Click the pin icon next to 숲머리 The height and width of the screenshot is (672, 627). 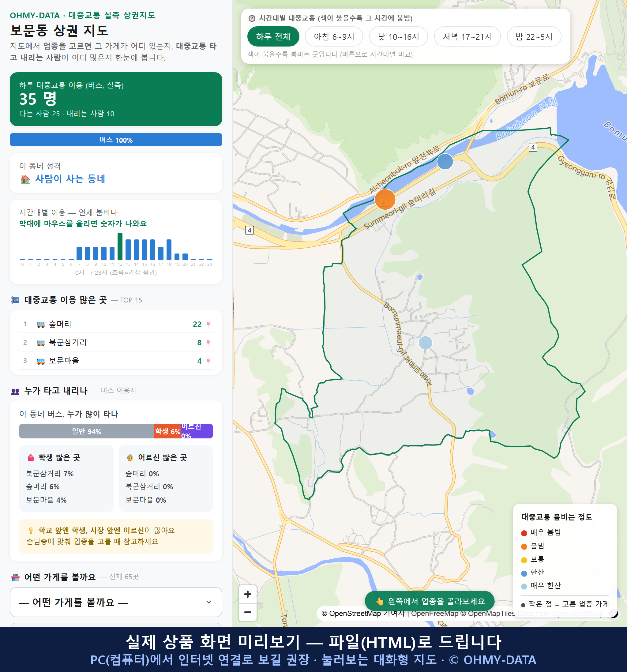[208, 324]
